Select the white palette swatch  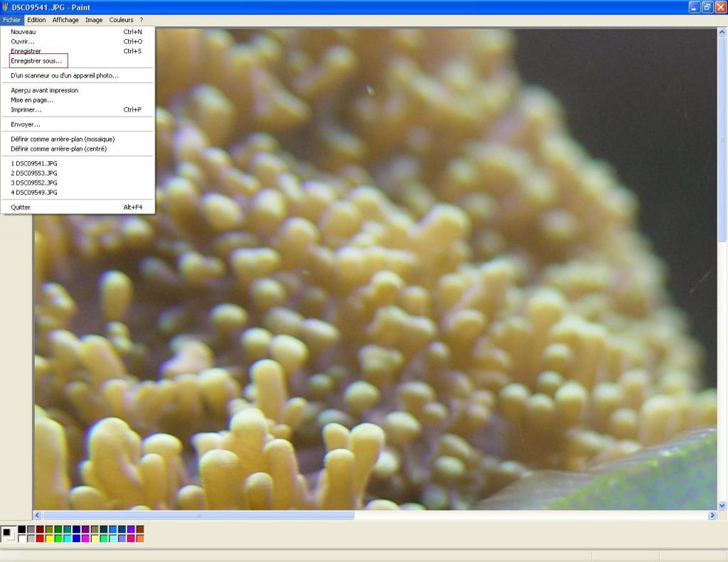(x=22, y=539)
